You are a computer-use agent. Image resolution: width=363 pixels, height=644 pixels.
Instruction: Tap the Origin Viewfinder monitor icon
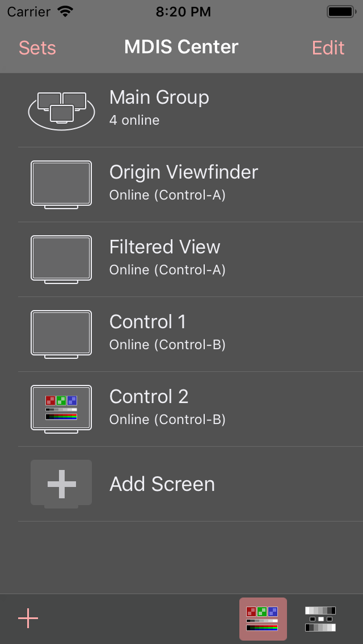tap(61, 184)
